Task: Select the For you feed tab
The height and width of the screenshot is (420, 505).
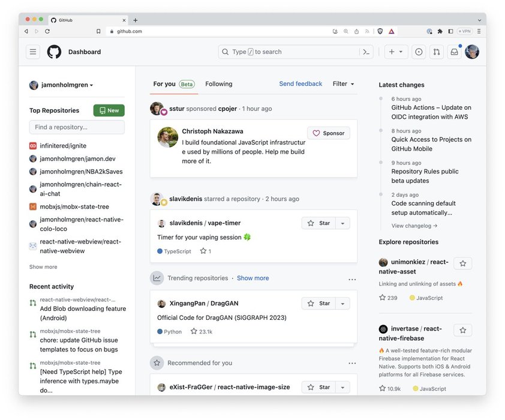Action: click(174, 84)
